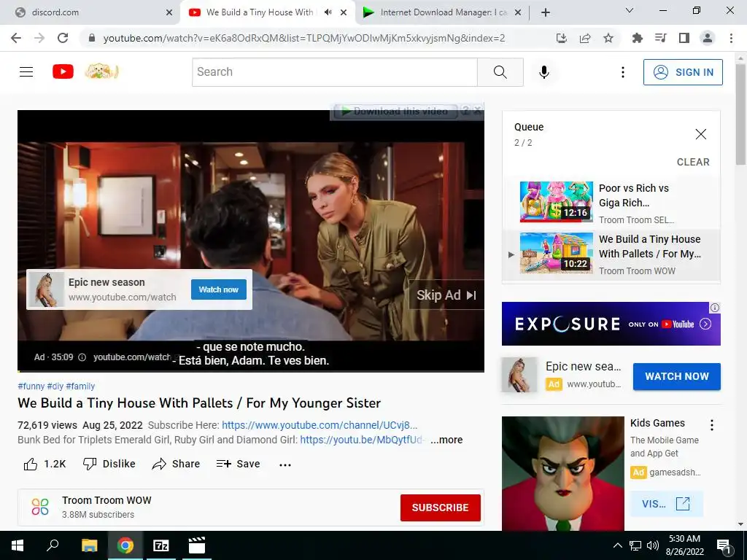Dislike the video

coord(109,464)
